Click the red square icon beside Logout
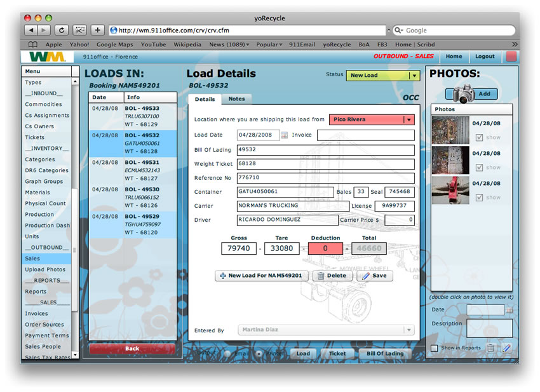The height and width of the screenshot is (392, 540). [511, 56]
